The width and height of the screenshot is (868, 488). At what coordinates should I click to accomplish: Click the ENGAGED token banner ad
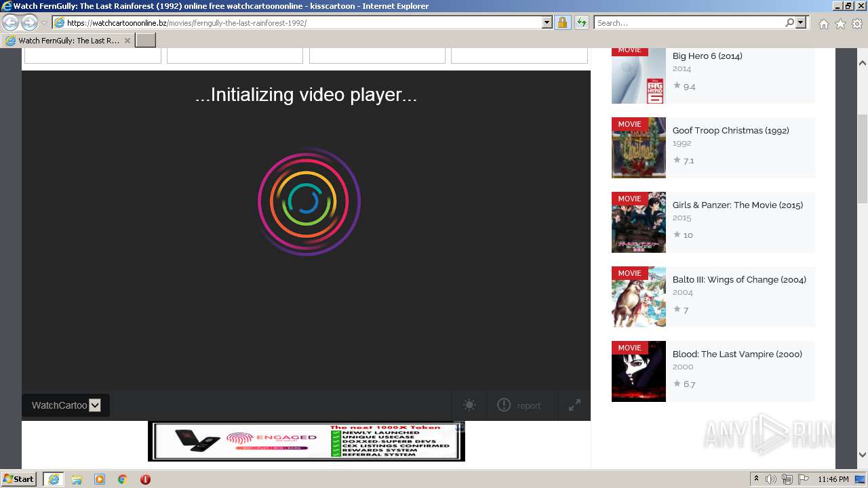tap(307, 441)
